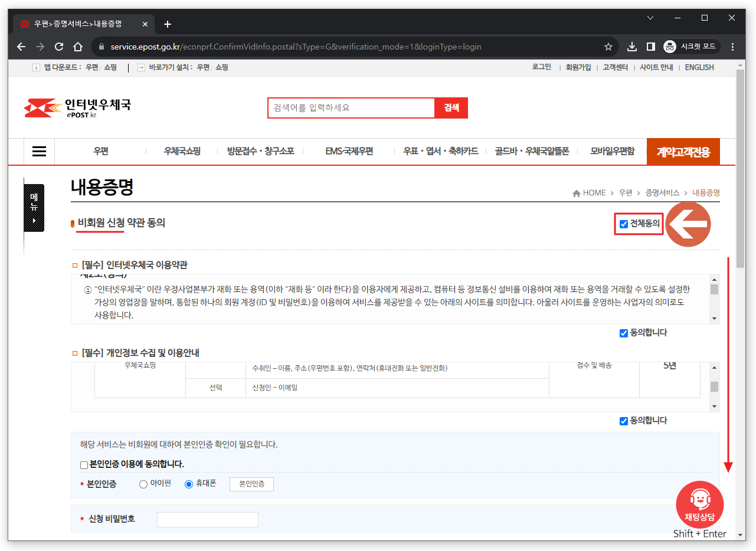Open the 계약고객전용 orange tab
Image resolution: width=756 pixels, height=551 pixels.
tap(683, 152)
